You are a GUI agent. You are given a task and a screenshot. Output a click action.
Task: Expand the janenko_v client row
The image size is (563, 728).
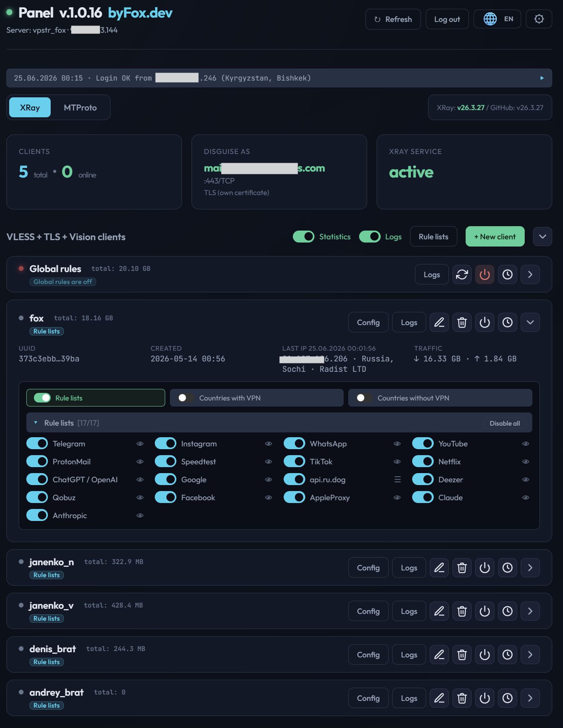(530, 611)
